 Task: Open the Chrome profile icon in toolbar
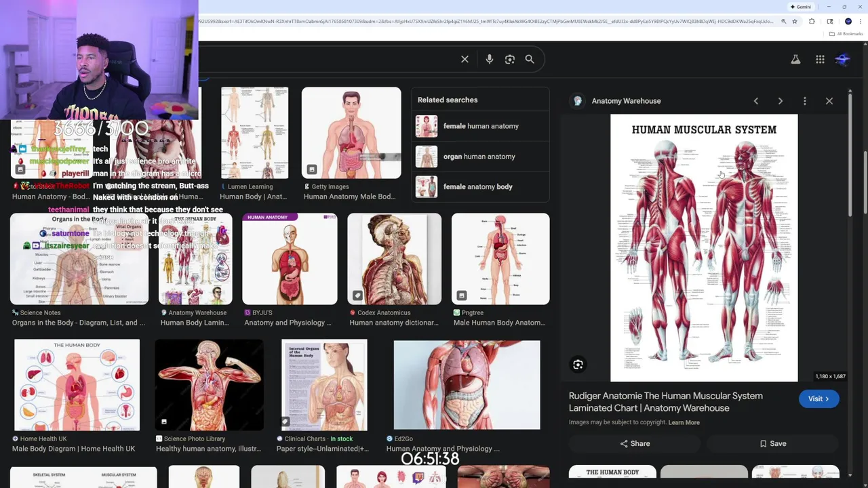point(848,22)
